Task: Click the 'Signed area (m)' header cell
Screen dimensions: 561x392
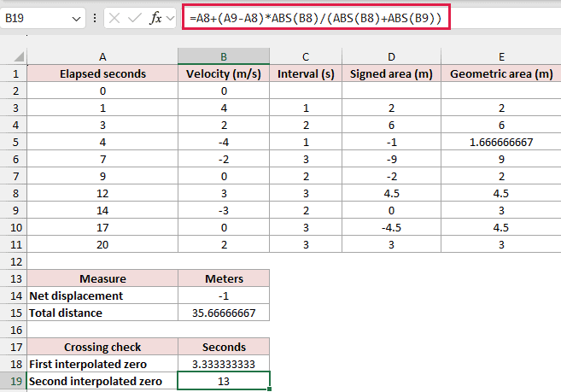Action: (x=391, y=73)
